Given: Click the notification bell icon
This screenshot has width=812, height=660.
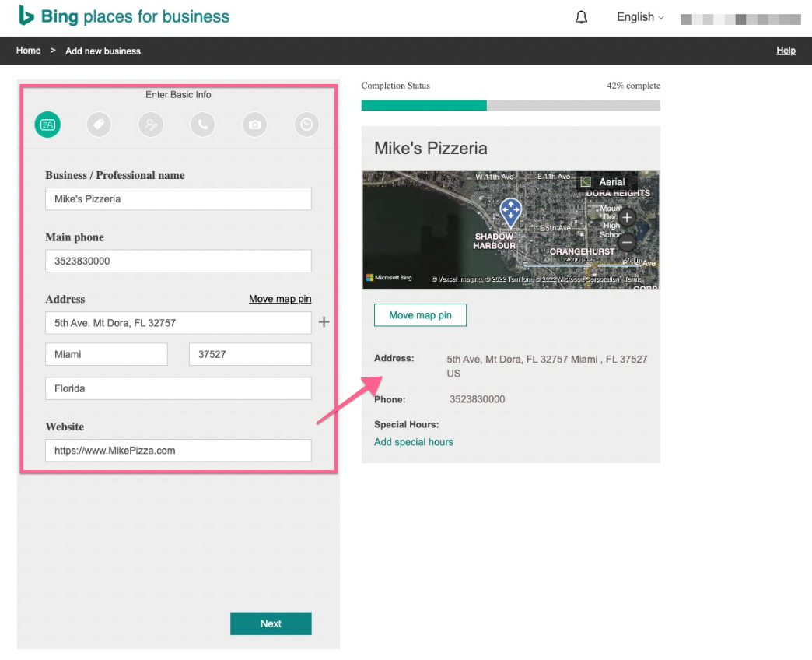Looking at the screenshot, I should (581, 18).
